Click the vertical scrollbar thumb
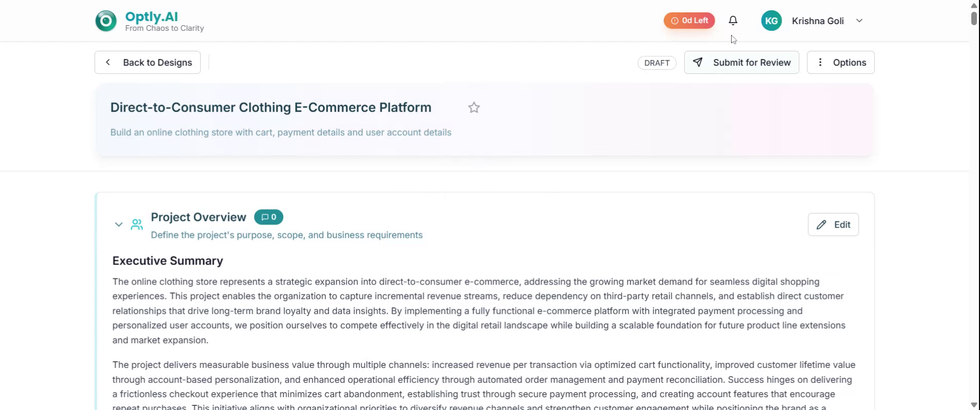The image size is (980, 410). click(x=974, y=18)
